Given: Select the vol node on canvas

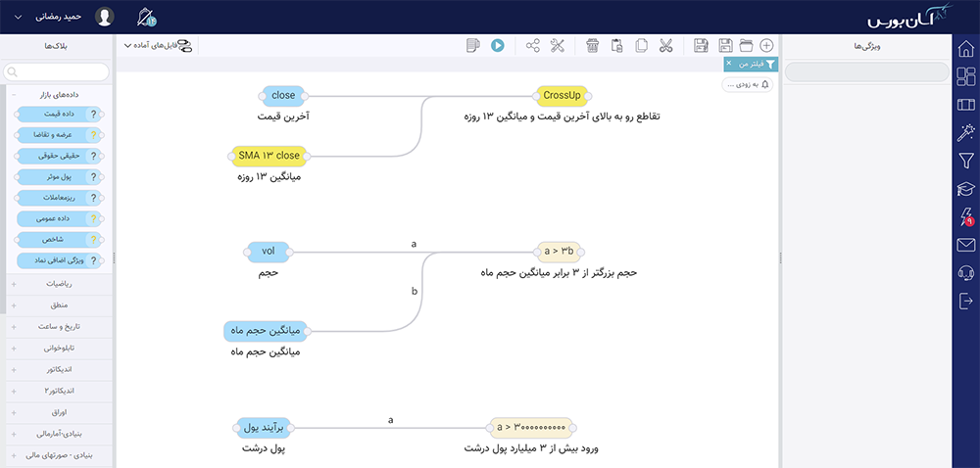Looking at the screenshot, I should pyautogui.click(x=269, y=252).
